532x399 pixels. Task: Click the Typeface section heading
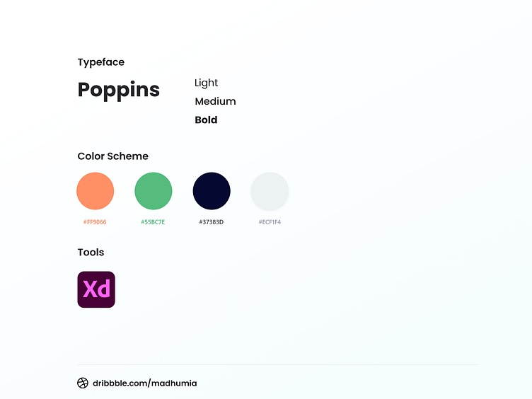pos(101,62)
